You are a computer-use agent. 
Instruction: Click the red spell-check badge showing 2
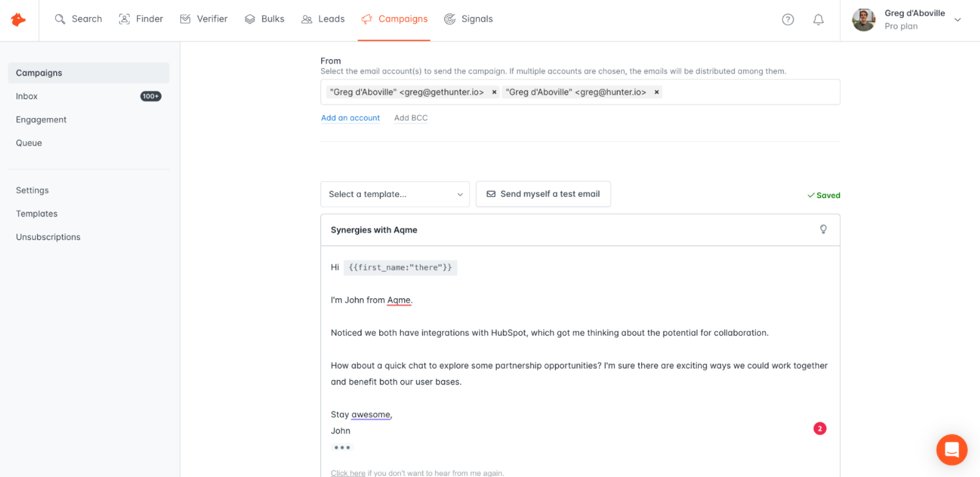(820, 428)
